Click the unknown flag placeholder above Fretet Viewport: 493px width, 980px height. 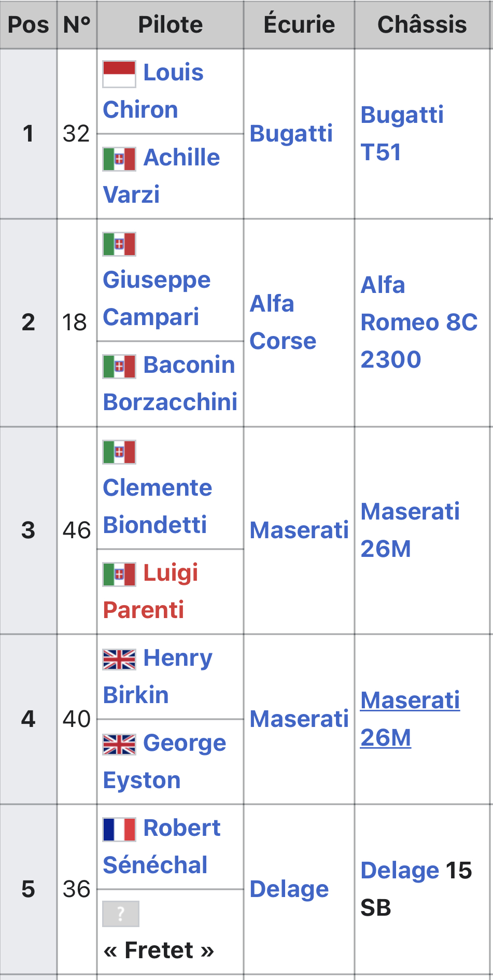click(121, 914)
